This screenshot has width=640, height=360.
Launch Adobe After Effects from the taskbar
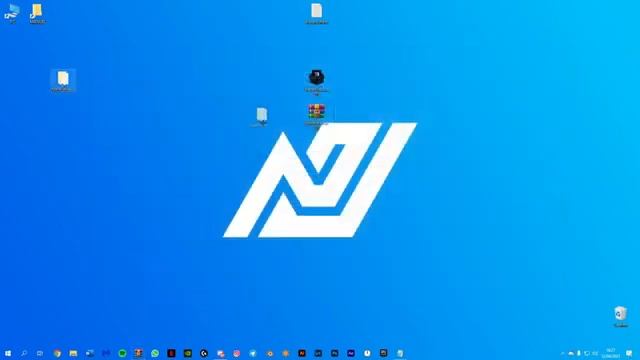coord(351,353)
